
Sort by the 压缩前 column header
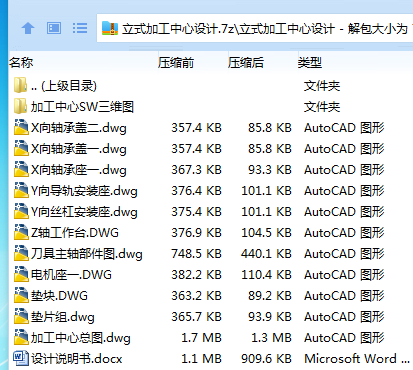pos(176,62)
